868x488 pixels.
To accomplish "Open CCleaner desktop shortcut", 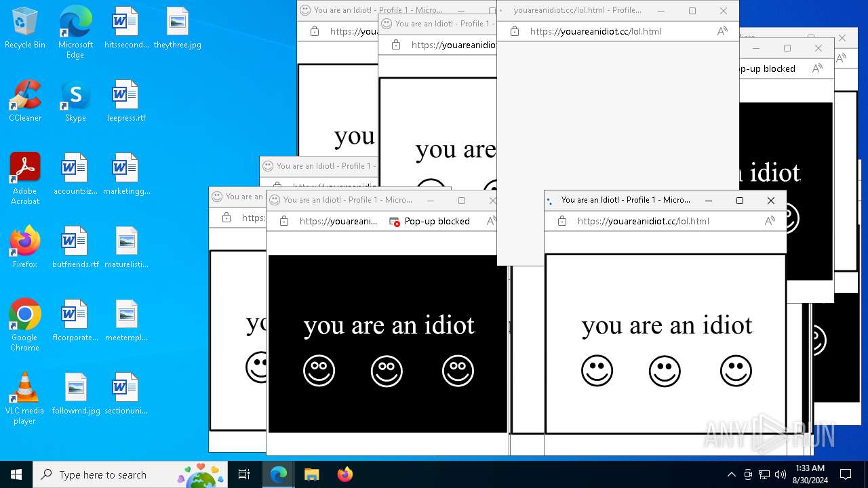I will [x=25, y=101].
